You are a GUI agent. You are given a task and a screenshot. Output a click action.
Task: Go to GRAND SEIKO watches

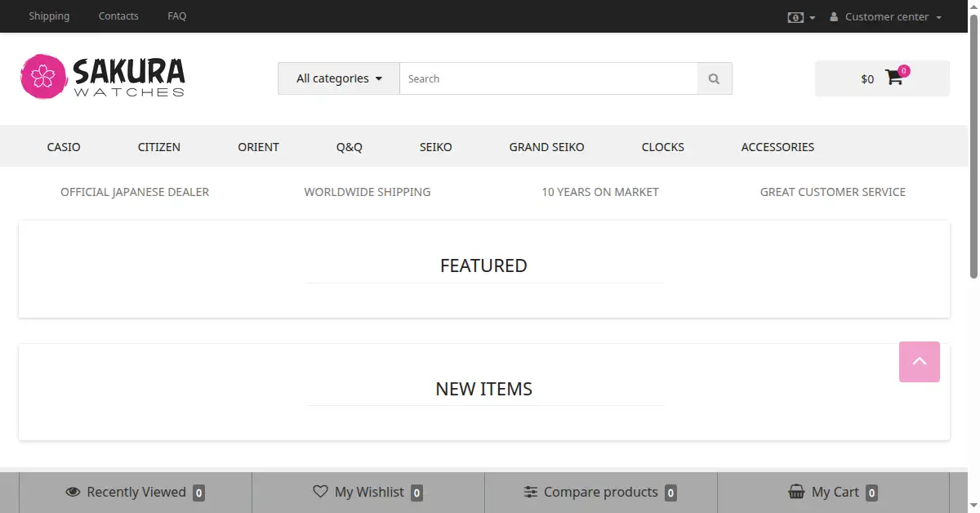point(547,147)
